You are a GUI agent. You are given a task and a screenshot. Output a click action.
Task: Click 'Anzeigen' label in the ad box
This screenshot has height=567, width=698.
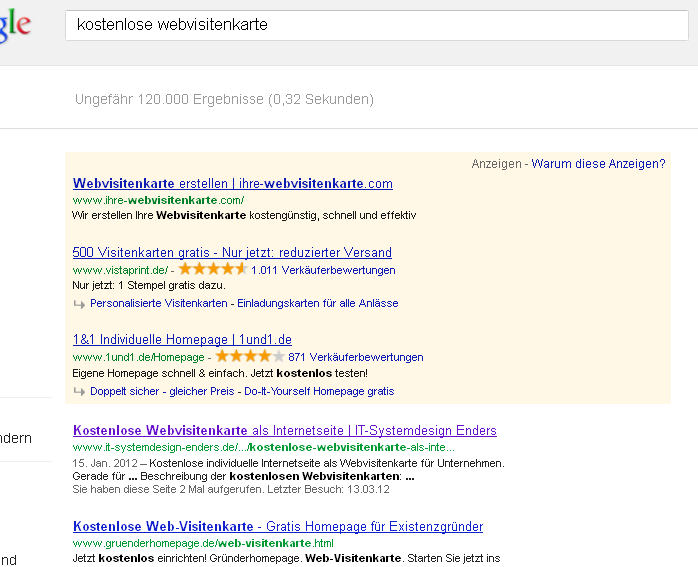pyautogui.click(x=496, y=164)
